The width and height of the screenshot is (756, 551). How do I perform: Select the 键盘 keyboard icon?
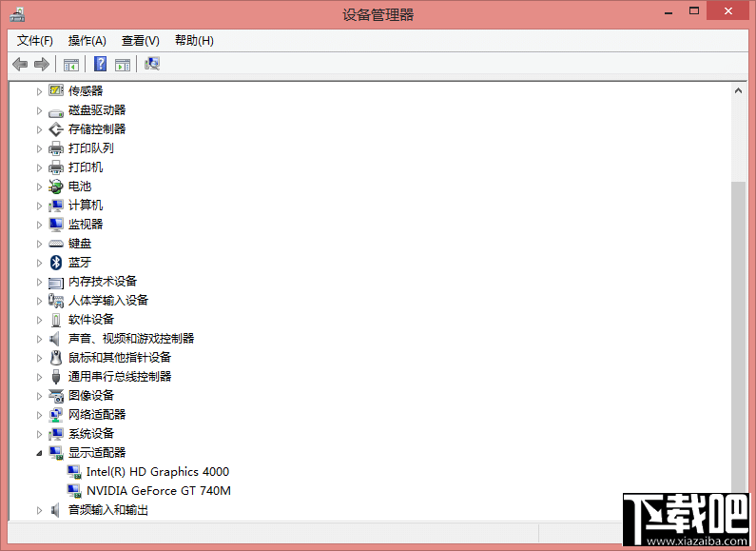[x=56, y=244]
